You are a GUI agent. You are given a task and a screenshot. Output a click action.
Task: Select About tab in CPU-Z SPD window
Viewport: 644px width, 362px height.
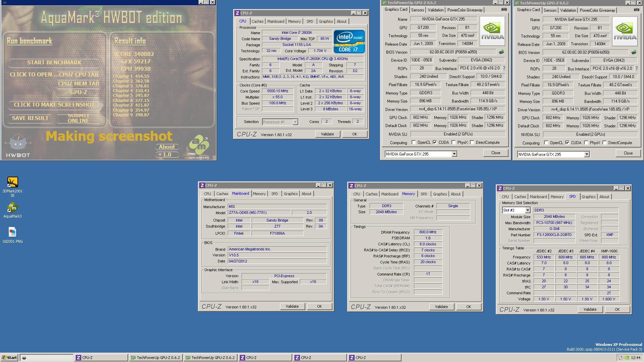[x=604, y=197]
